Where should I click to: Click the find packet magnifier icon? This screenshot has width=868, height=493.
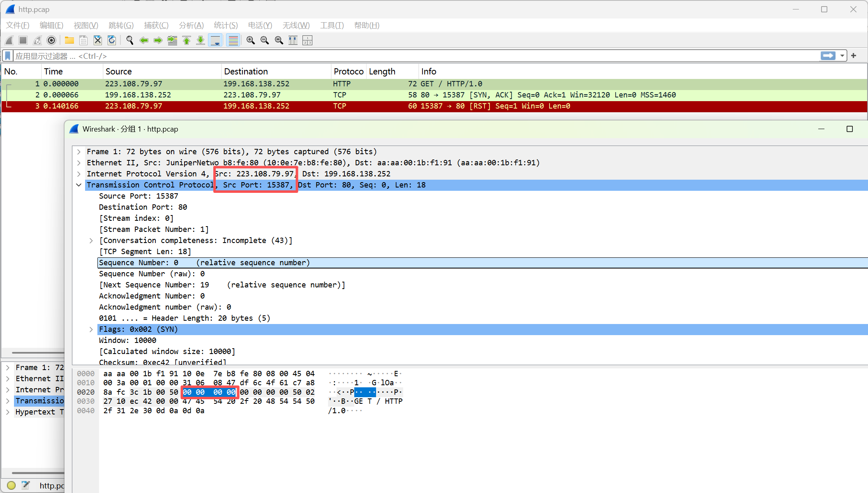pyautogui.click(x=129, y=40)
